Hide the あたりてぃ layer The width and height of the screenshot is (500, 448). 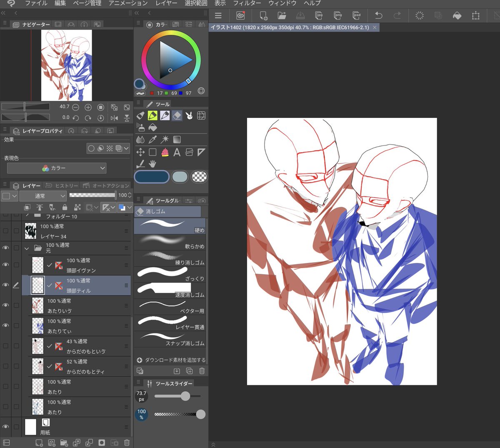[5, 325]
